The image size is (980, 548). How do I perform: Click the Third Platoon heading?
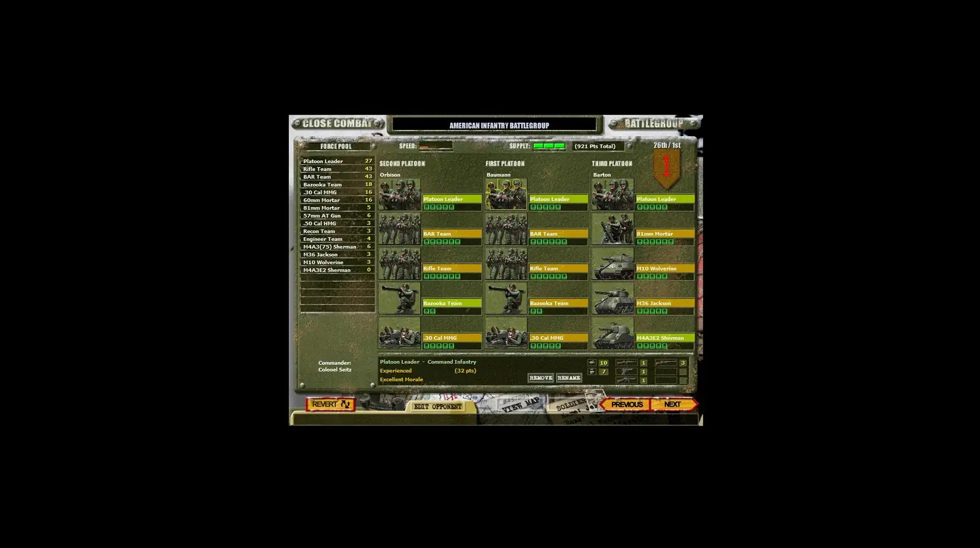point(612,164)
